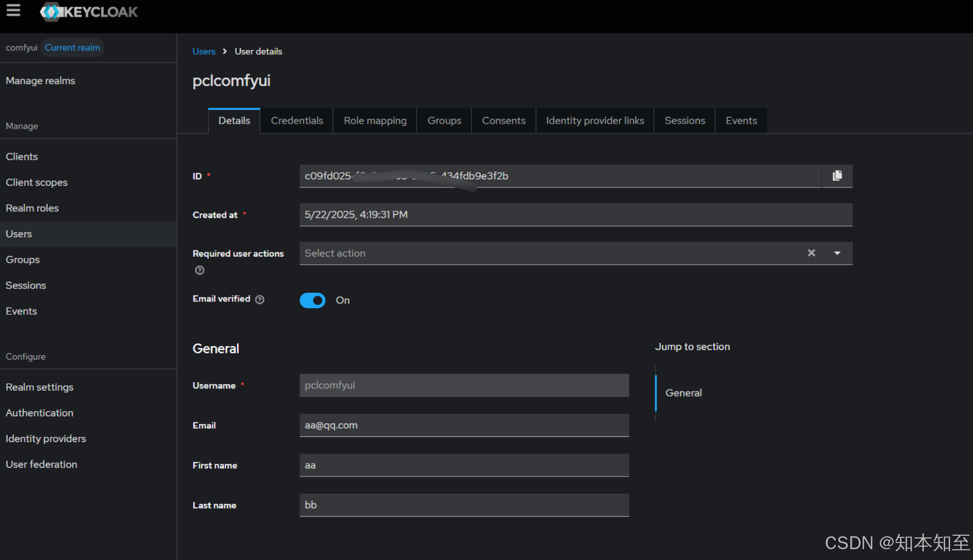Click the Keycloak logo
Screen dimensions: 973x560
89,11
